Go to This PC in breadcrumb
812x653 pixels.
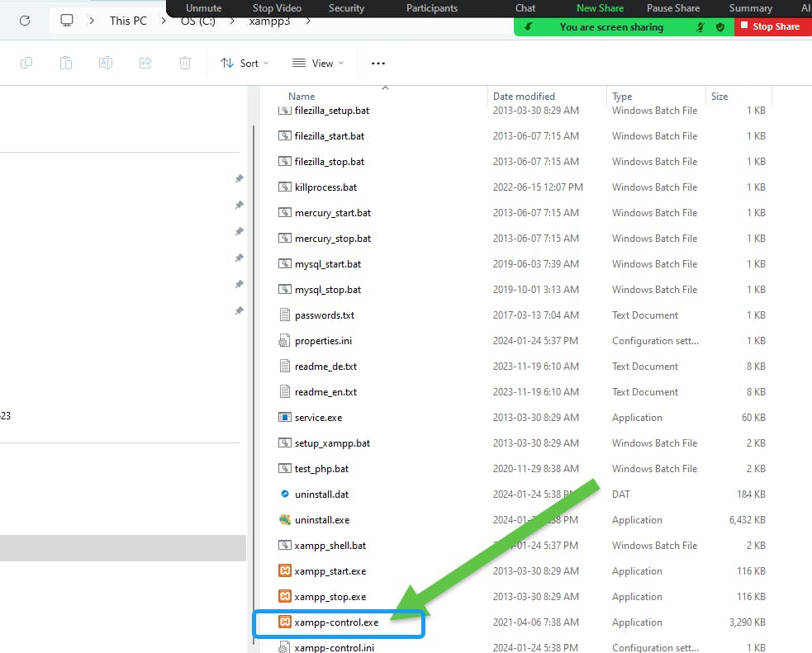click(128, 21)
